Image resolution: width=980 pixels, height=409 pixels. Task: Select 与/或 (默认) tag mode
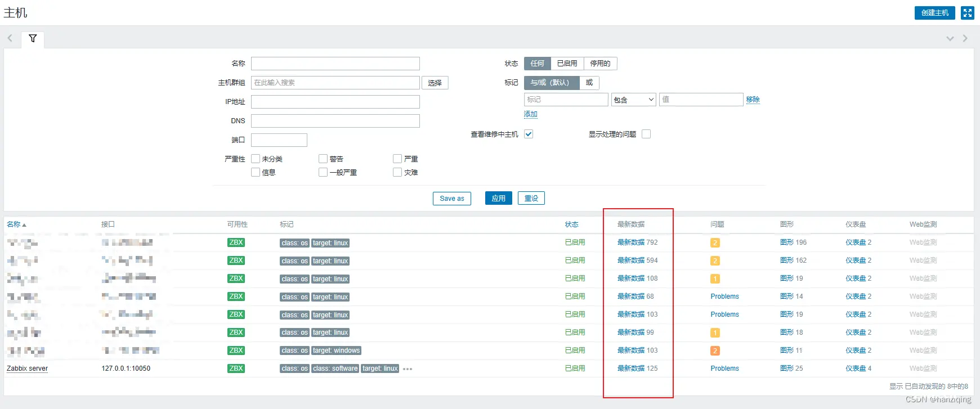click(552, 83)
